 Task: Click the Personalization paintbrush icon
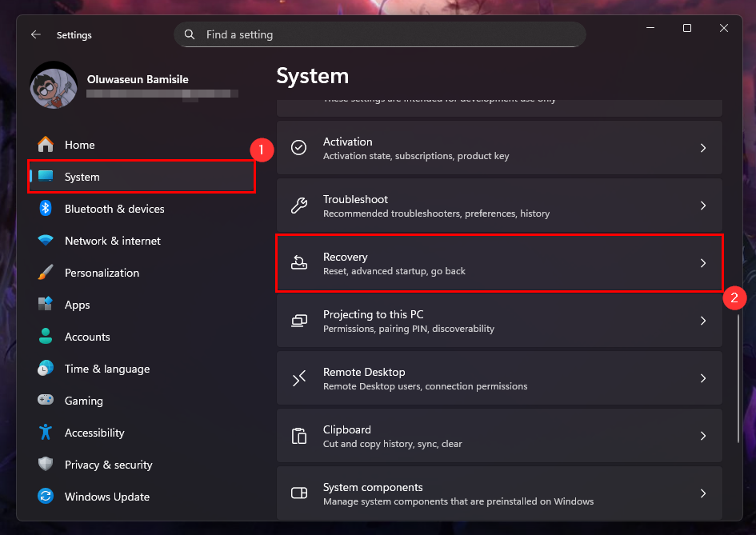[46, 273]
